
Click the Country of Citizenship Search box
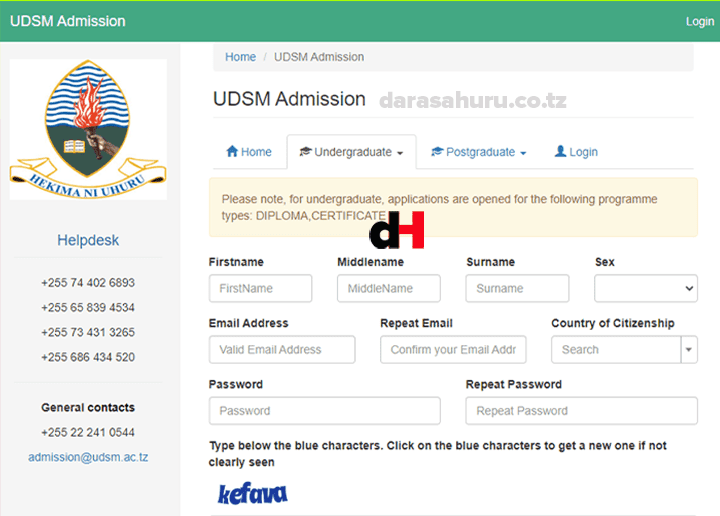click(616, 349)
